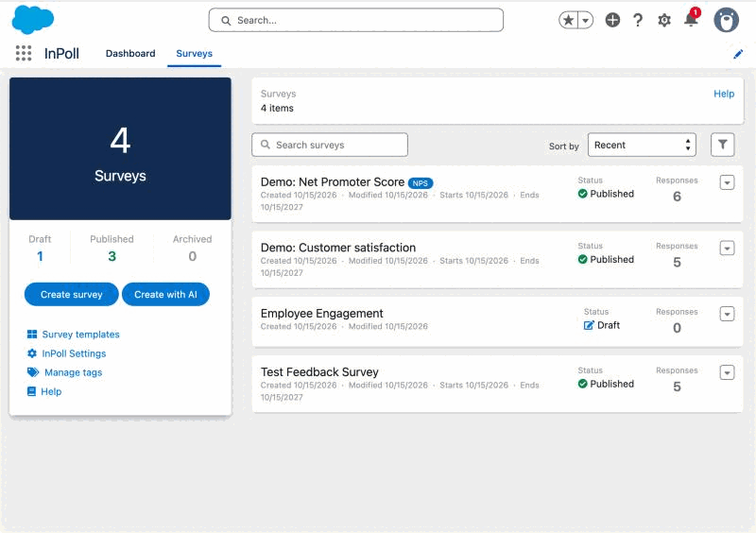Click Published count 3

coord(112,256)
